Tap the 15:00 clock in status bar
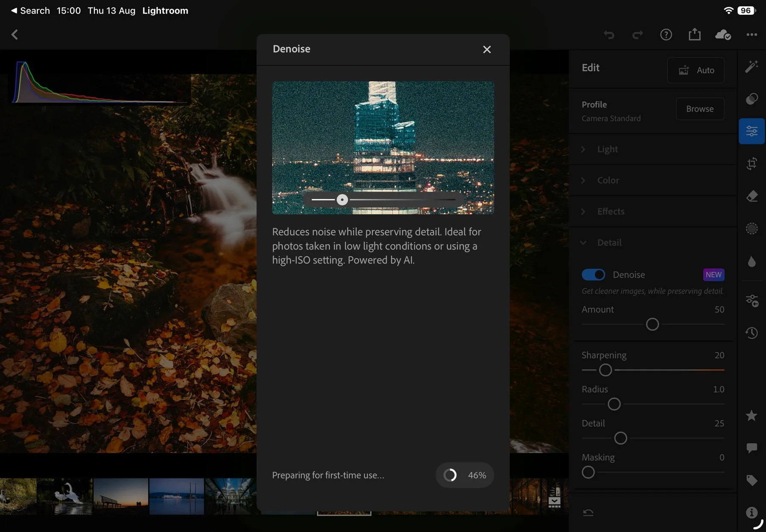Image resolution: width=766 pixels, height=532 pixels. pyautogui.click(x=69, y=11)
